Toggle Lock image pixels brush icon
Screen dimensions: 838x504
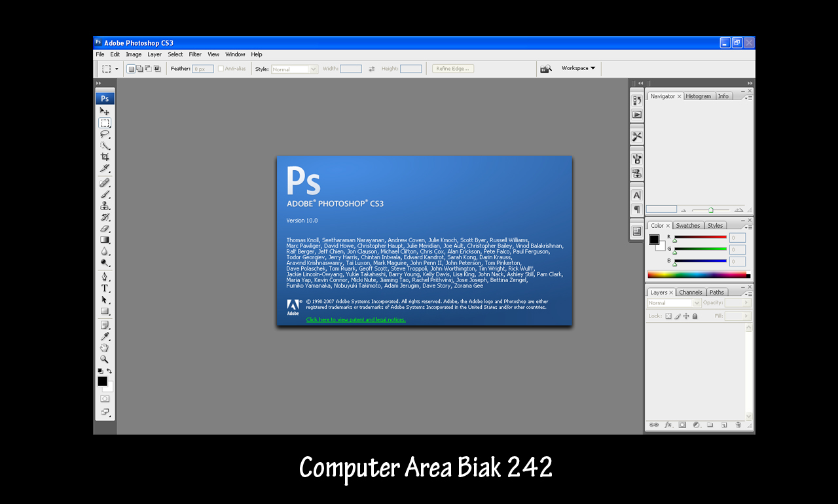(678, 316)
